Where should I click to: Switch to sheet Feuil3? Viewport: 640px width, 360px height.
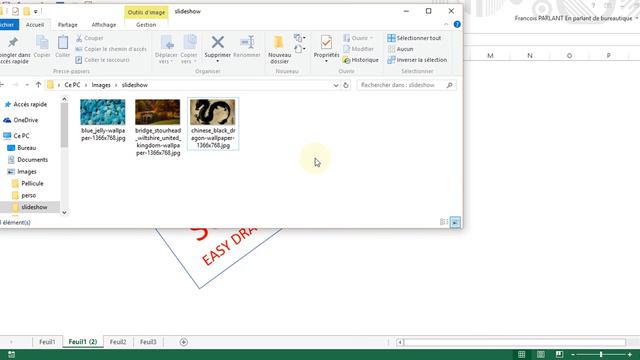[148, 342]
